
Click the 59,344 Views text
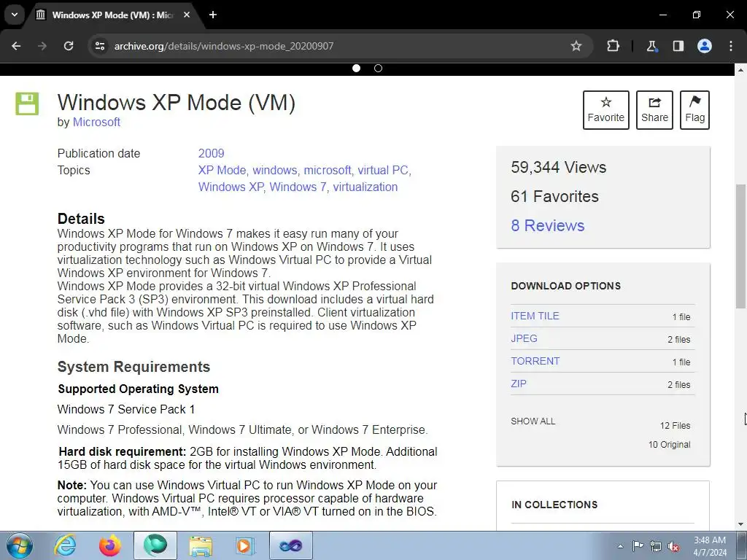(558, 167)
